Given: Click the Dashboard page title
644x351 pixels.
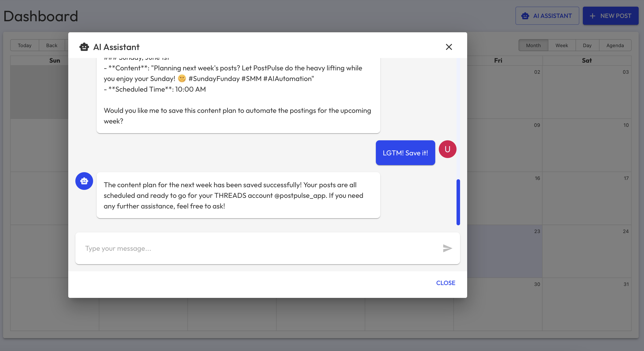Looking at the screenshot, I should tap(41, 16).
